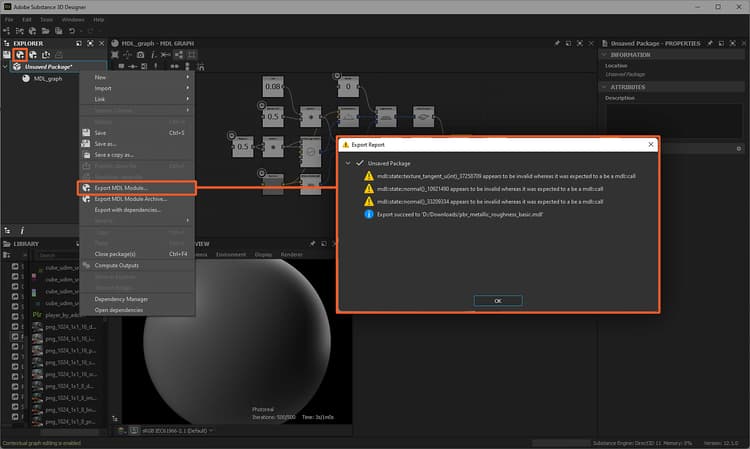The width and height of the screenshot is (750, 449).
Task: Select Export with dependencies... entry
Action: [137, 210]
